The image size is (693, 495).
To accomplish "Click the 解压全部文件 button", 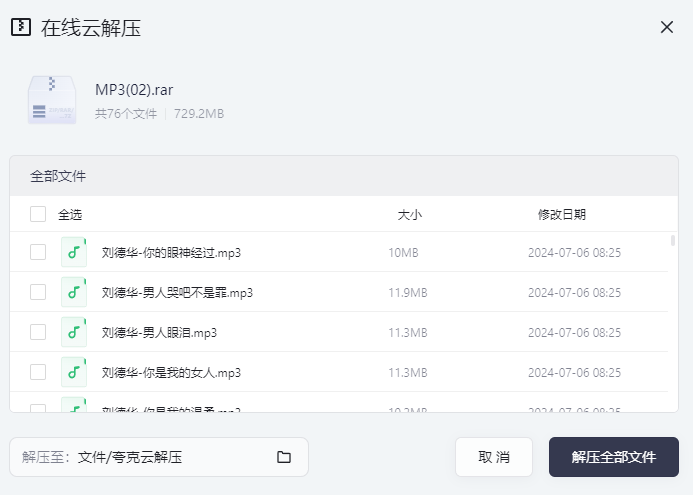I will (614, 457).
